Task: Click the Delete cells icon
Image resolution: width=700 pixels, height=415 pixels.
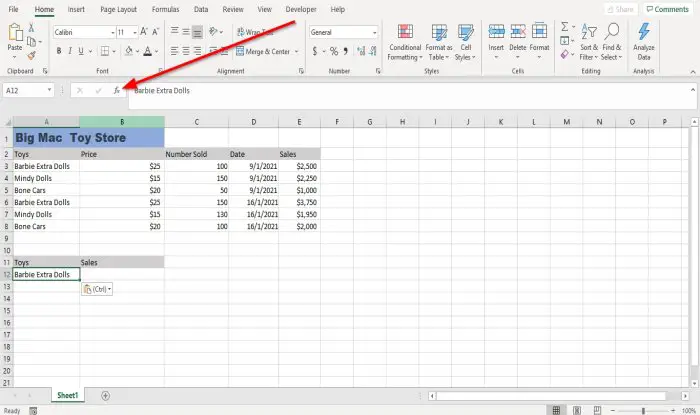Action: coord(518,31)
